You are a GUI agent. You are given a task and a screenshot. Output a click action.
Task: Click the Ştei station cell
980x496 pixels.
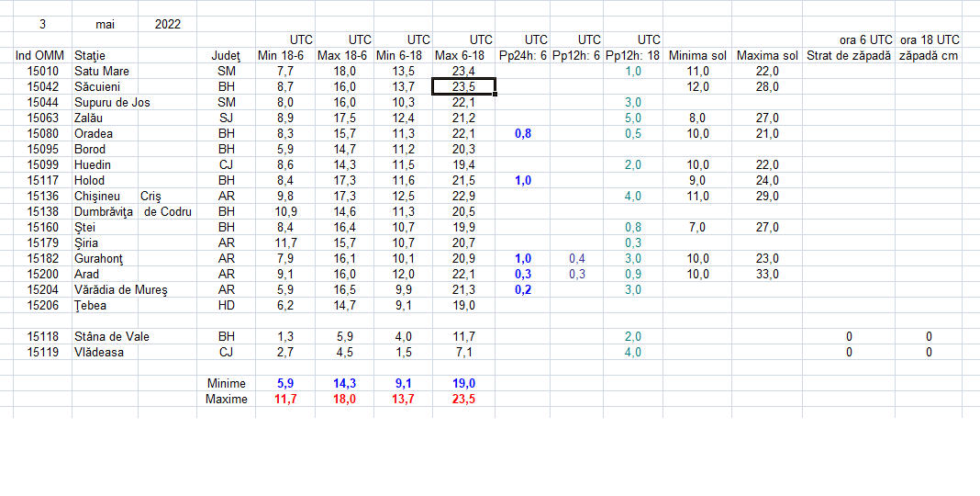[105, 228]
